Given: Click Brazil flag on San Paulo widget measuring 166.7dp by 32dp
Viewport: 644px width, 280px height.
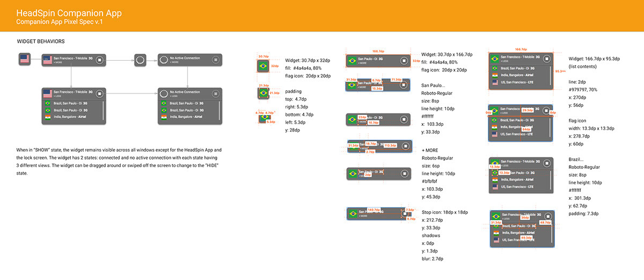Looking at the screenshot, I should click(353, 61).
